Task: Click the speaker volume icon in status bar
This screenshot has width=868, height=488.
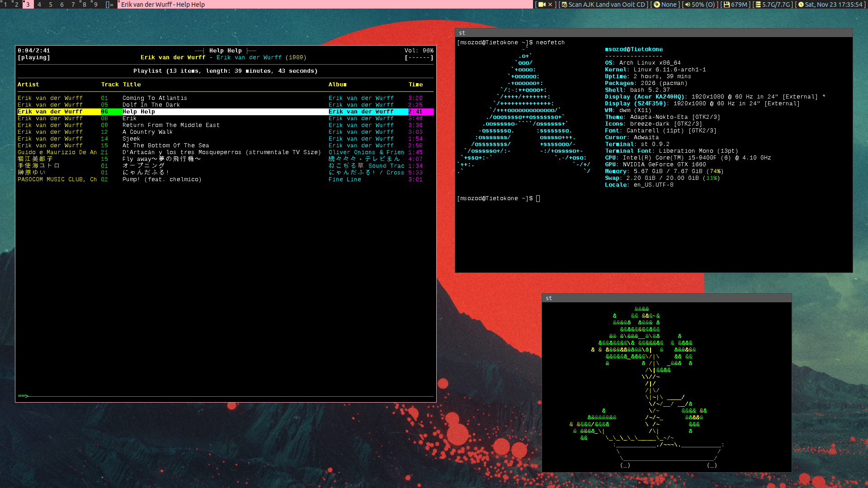Action: (687, 5)
